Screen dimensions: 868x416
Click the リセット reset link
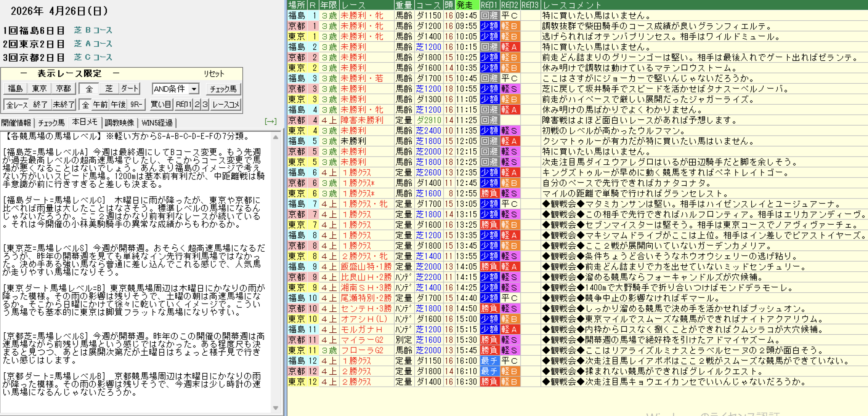214,74
